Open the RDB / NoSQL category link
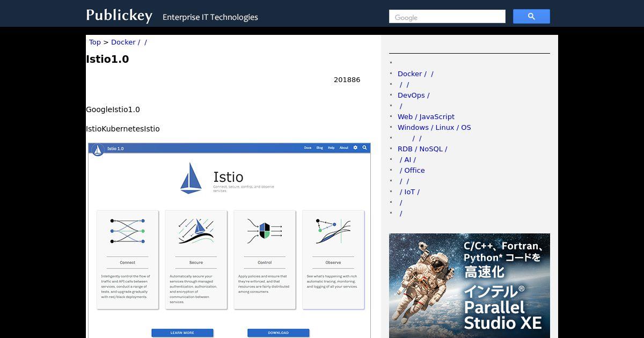The image size is (644, 338). coord(422,149)
